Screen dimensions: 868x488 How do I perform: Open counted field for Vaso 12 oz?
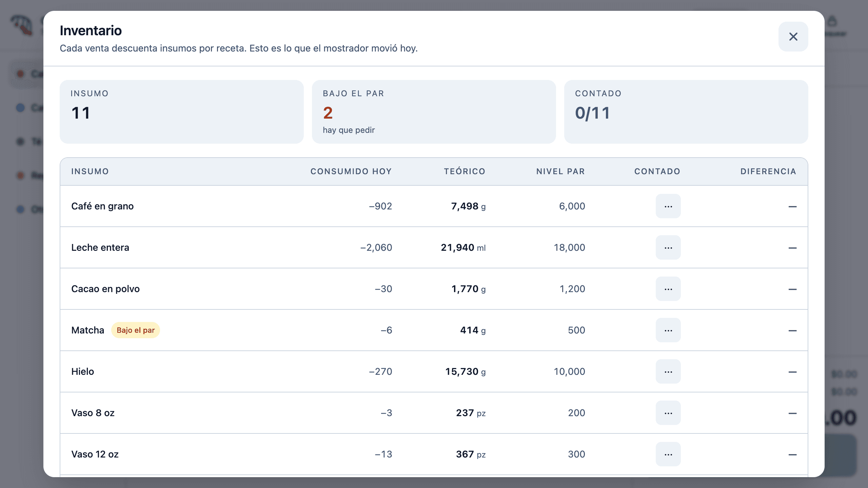[668, 454]
